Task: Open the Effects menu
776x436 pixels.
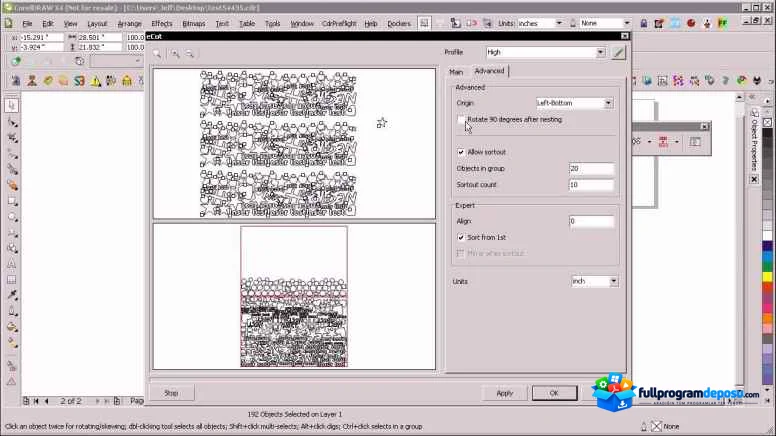Action: click(161, 23)
